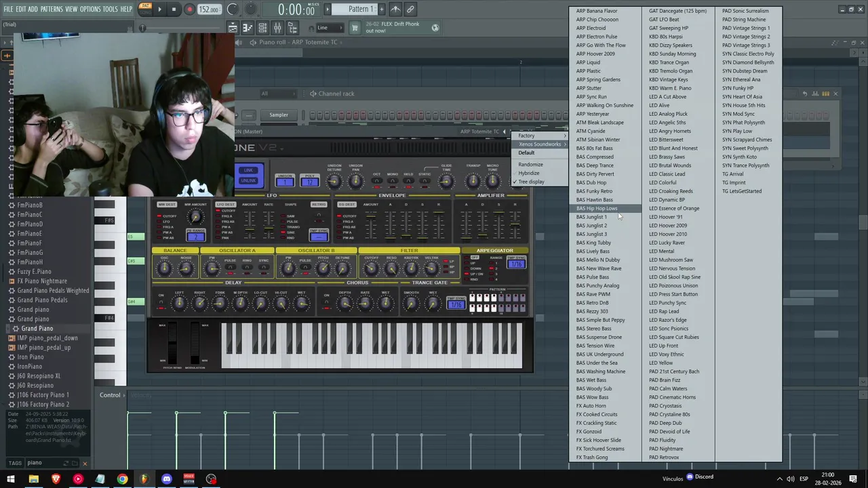Screen dimensions: 868x488
Task: Open the Arpeggiator TMP SYNC 1/16 selector
Action: (516, 263)
